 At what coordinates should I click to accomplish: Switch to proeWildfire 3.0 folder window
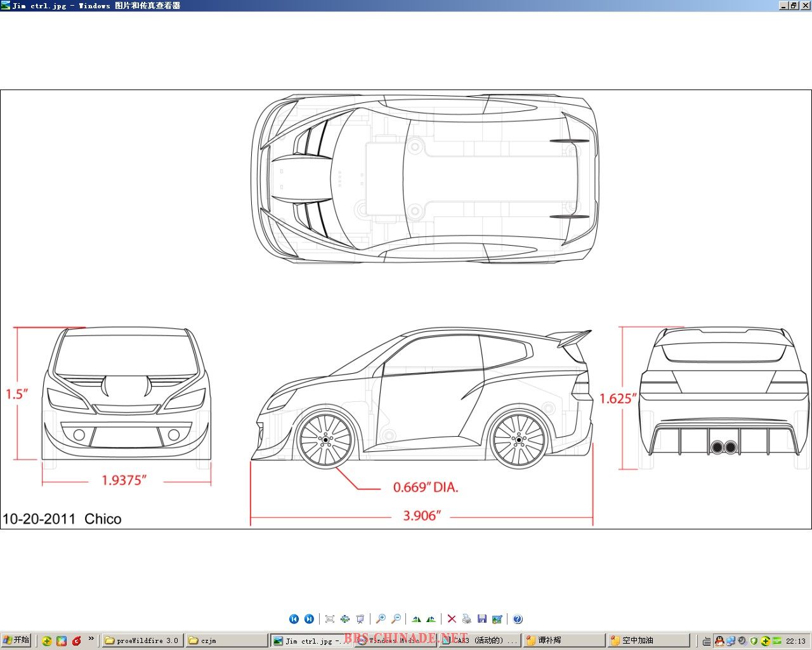[142, 640]
